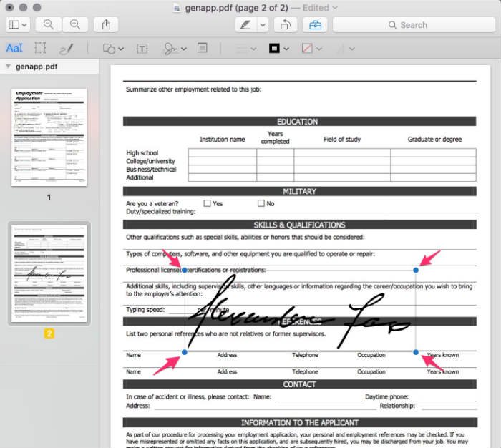The width and height of the screenshot is (501, 448).
Task: Click the bottom-right signature resize handle
Action: tap(416, 352)
